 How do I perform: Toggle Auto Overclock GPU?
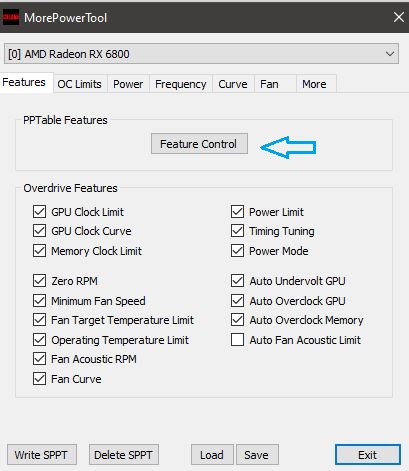tap(237, 301)
